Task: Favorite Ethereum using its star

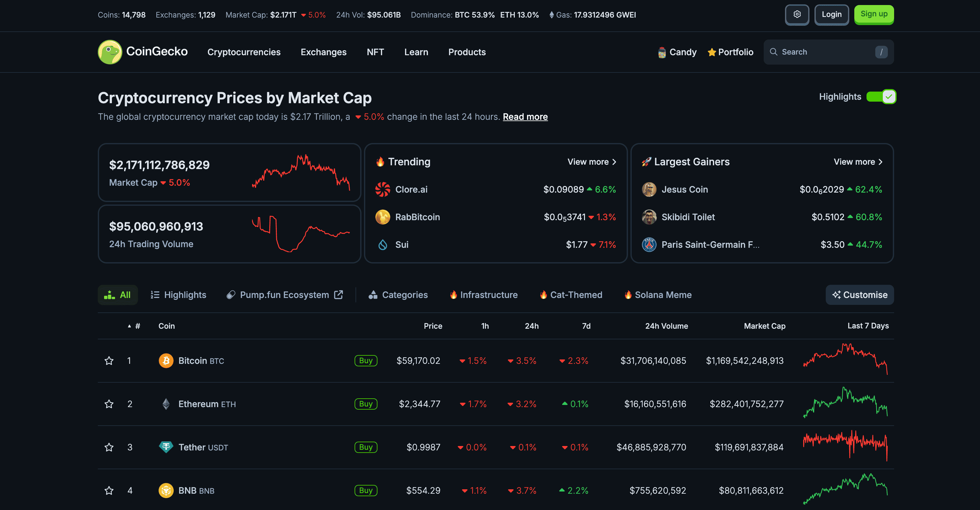Action: [x=109, y=404]
